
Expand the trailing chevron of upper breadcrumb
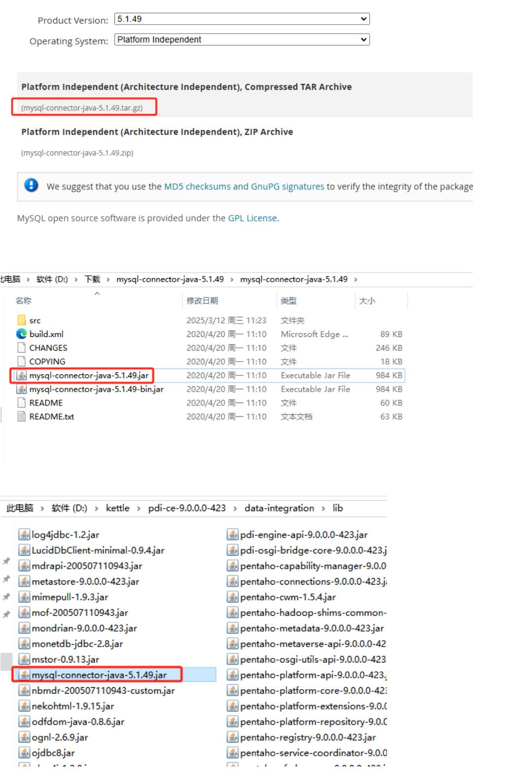point(355,280)
